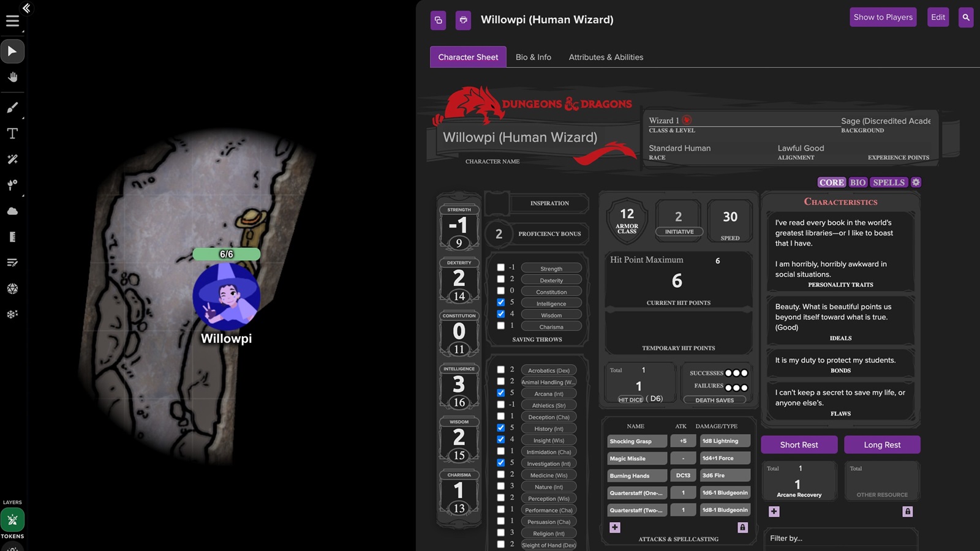Select the cloud fog tool
The height and width of the screenshot is (551, 980).
click(x=12, y=211)
